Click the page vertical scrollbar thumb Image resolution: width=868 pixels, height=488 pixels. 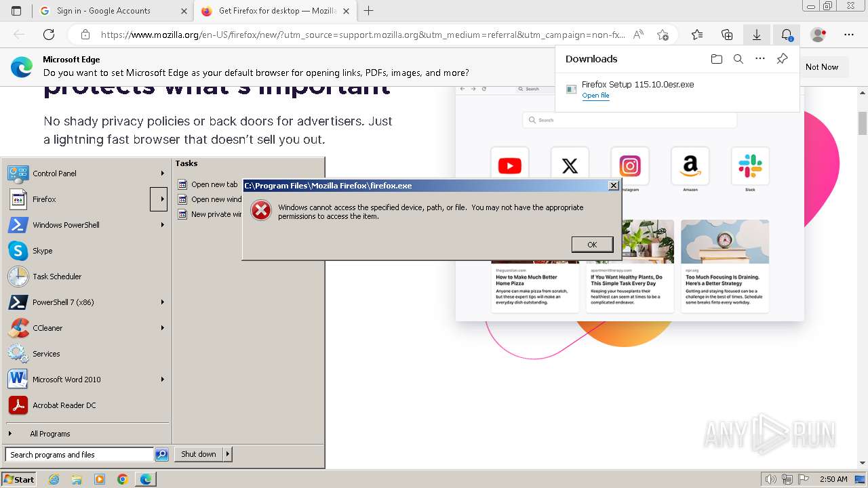tap(863, 123)
